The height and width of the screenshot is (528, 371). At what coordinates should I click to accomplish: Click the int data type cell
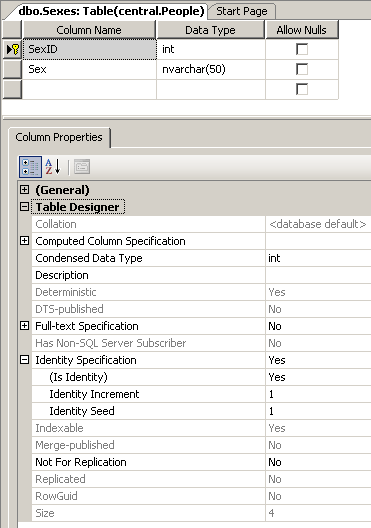point(211,50)
